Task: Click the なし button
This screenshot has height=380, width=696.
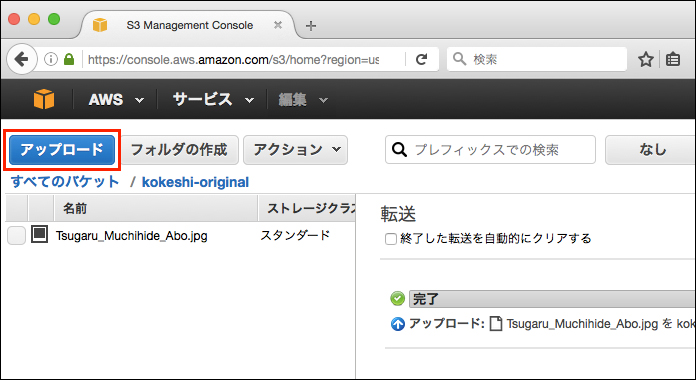Action: pyautogui.click(x=651, y=150)
